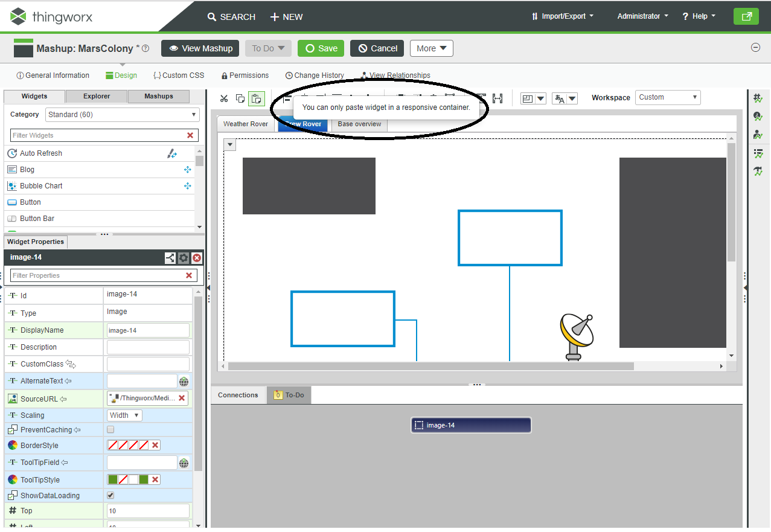Image resolution: width=771 pixels, height=532 pixels.
Task: Click the localization globe icon beside AlternateText
Action: pyautogui.click(x=184, y=381)
